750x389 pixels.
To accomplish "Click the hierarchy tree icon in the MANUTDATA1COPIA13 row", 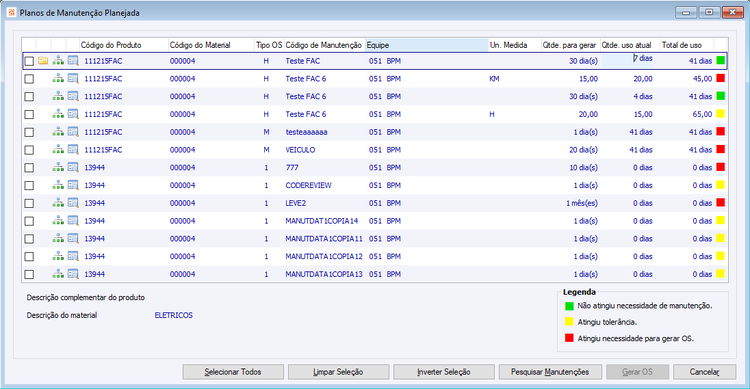I will [58, 274].
